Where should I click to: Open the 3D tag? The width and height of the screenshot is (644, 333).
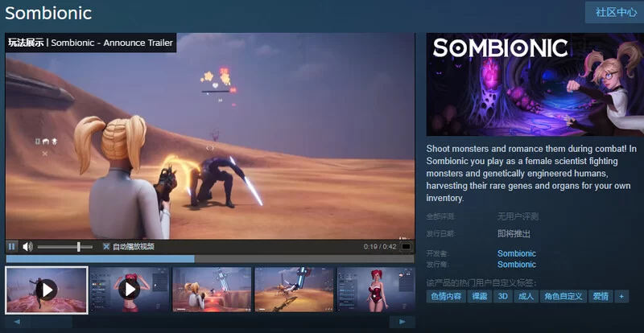tap(502, 297)
